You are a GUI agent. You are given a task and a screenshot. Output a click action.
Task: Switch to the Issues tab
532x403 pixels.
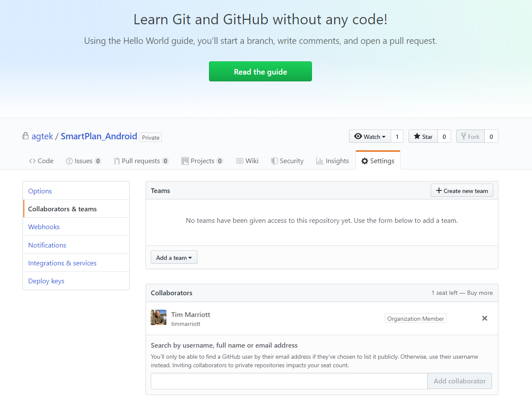pyautogui.click(x=83, y=161)
